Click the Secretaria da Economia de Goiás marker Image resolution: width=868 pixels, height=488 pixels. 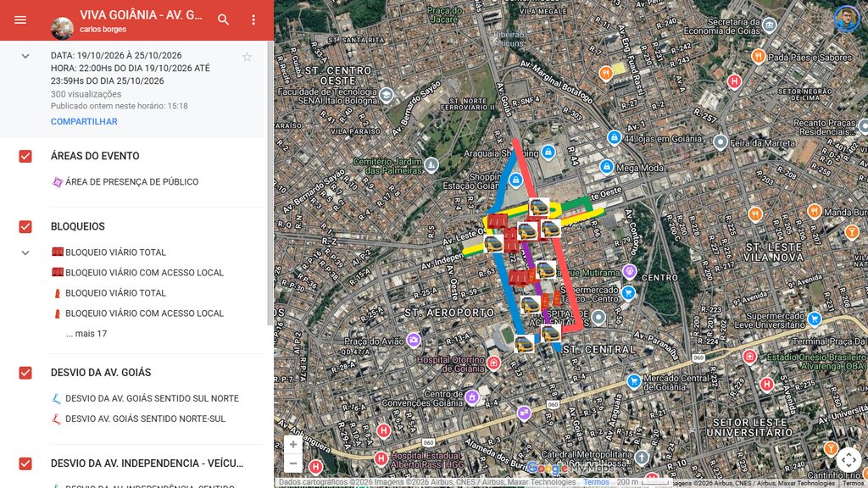(769, 25)
